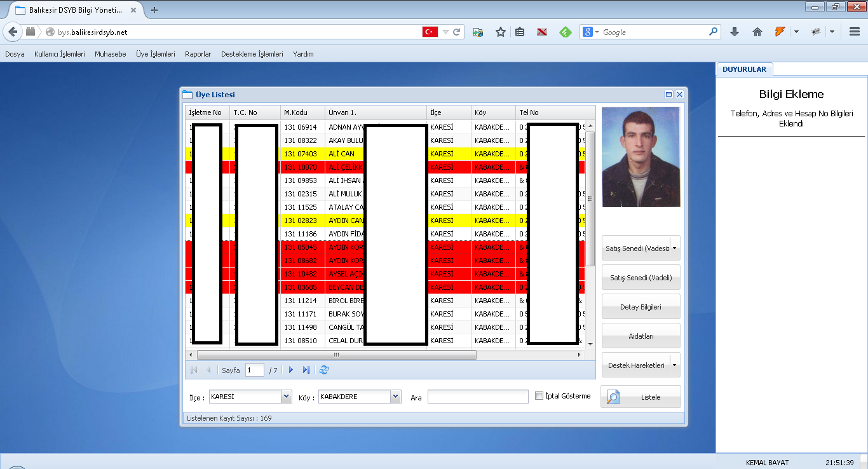The image size is (868, 469).
Task: Open the Firefox hamburger menu
Action: tap(855, 32)
